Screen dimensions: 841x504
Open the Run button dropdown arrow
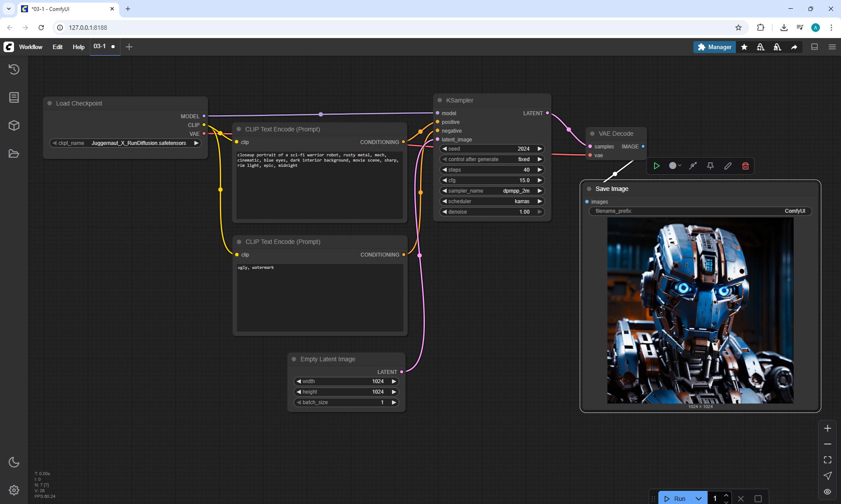tap(698, 498)
